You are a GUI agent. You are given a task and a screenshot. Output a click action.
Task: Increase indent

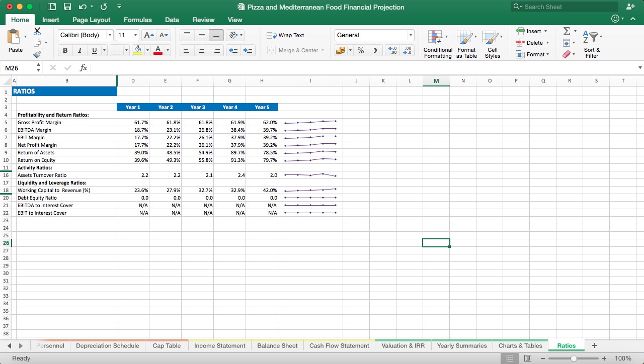click(248, 50)
